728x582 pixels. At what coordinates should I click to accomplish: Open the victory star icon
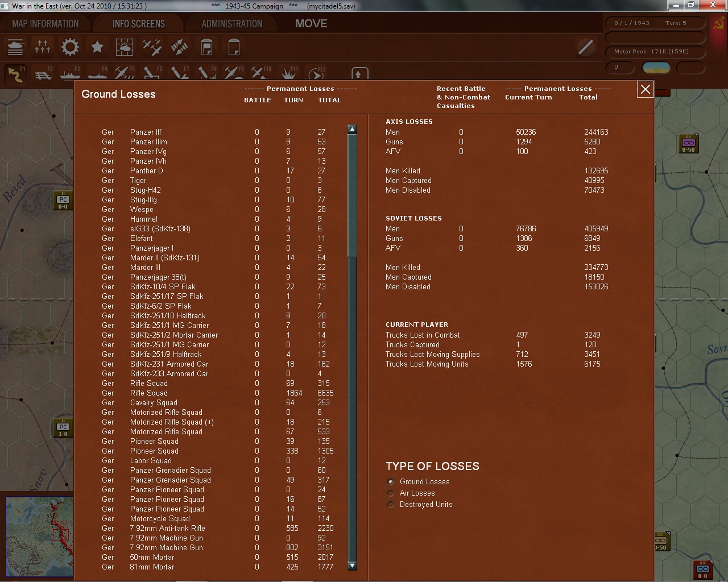point(97,47)
